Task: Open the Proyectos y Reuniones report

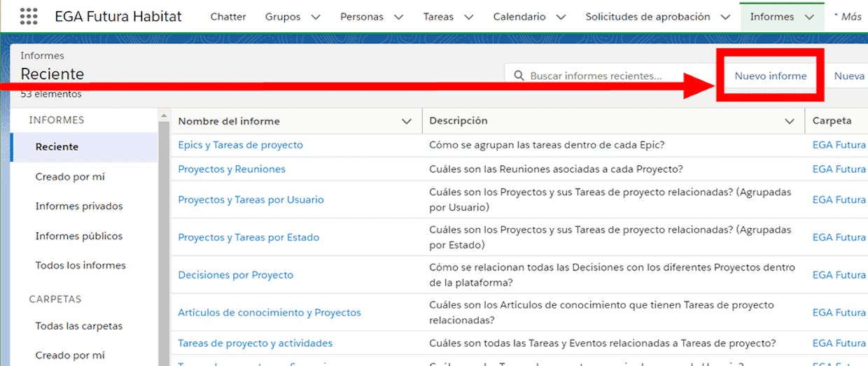Action: pyautogui.click(x=232, y=169)
